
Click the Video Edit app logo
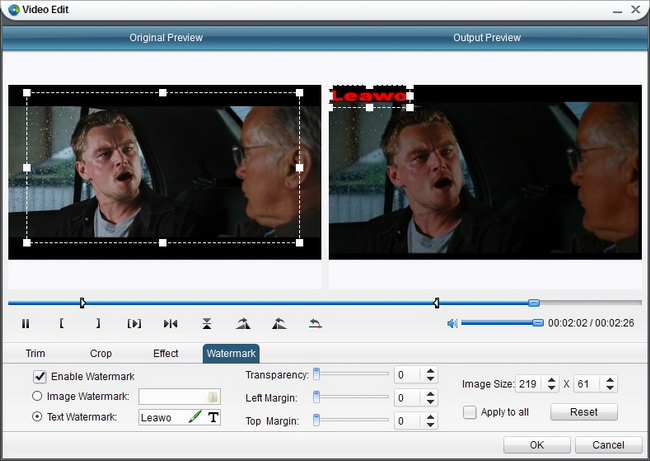pos(14,10)
